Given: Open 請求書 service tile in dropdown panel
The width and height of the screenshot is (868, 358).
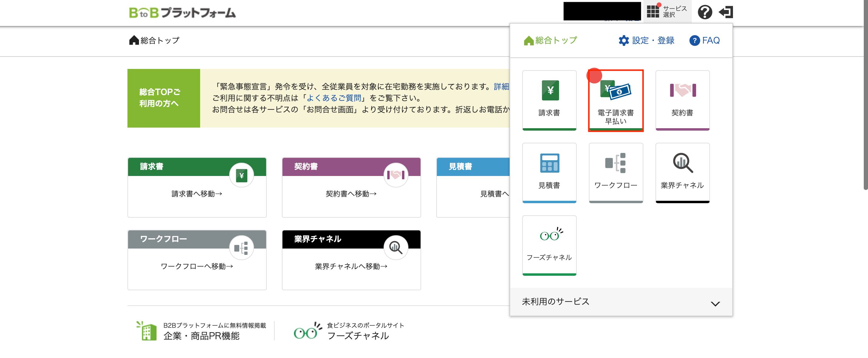Looking at the screenshot, I should 549,100.
